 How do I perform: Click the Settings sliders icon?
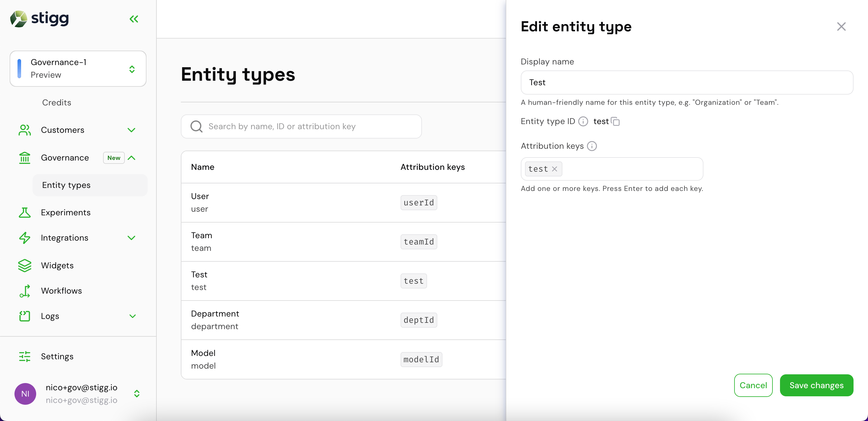[25, 356]
